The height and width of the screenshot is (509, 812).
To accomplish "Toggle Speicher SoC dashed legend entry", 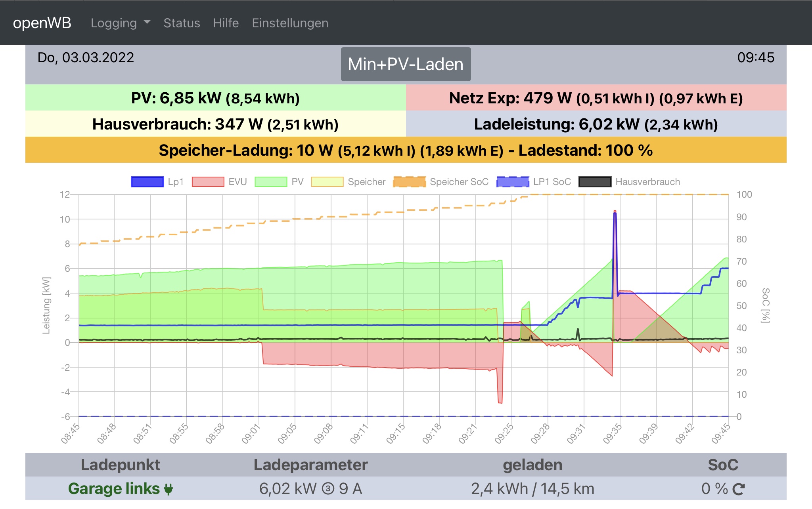I will (410, 182).
